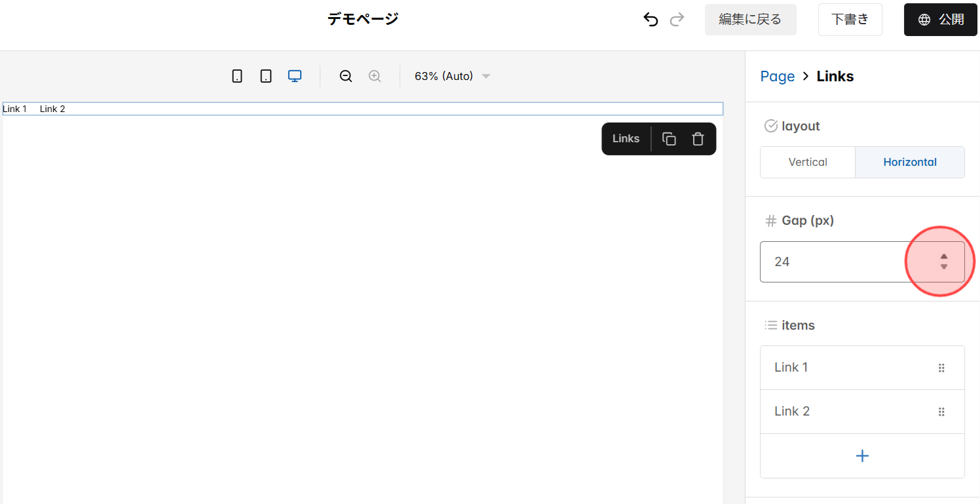
Task: Open the zoom level dropdown
Action: coord(452,76)
